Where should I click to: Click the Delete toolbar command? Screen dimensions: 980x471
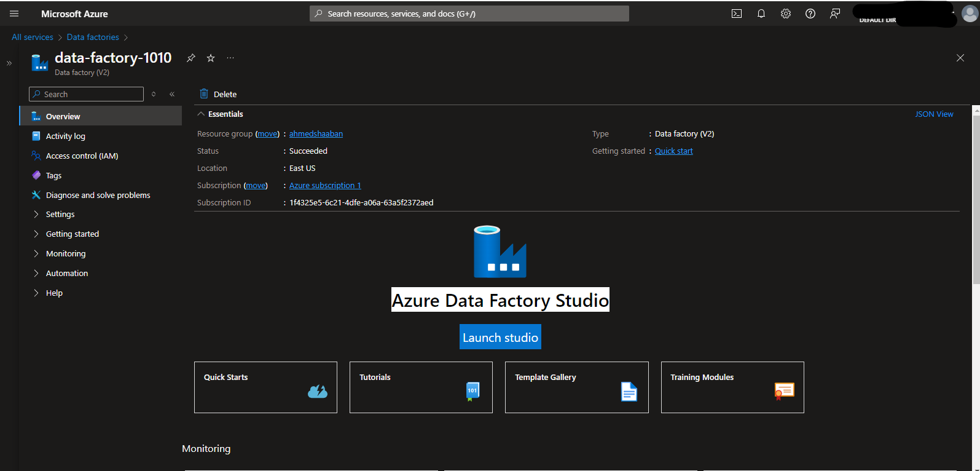tap(218, 94)
